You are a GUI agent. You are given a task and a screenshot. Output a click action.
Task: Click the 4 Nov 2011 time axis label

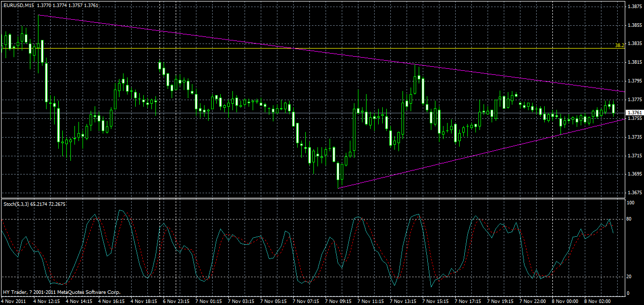pos(13,300)
